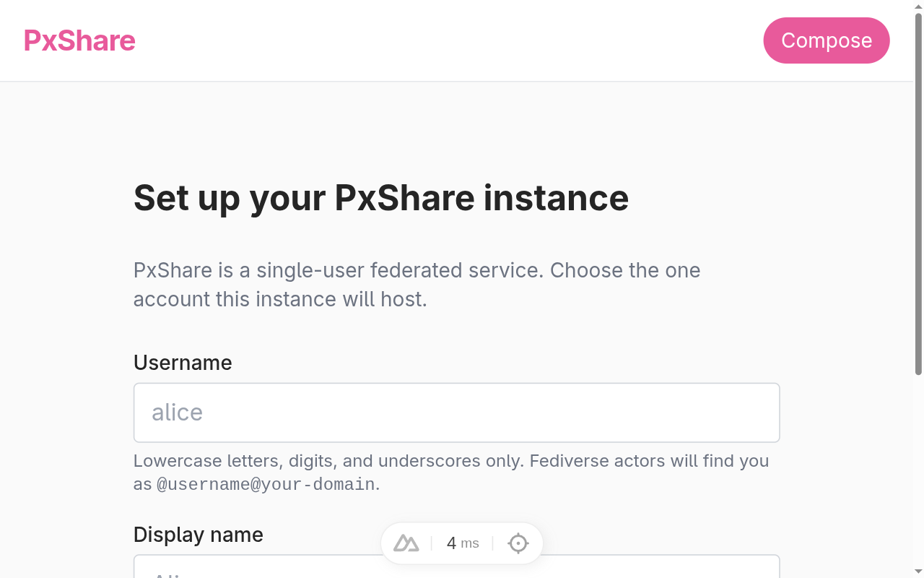Click the single-user federated service description
This screenshot has height=578, width=924.
pyautogui.click(x=417, y=284)
